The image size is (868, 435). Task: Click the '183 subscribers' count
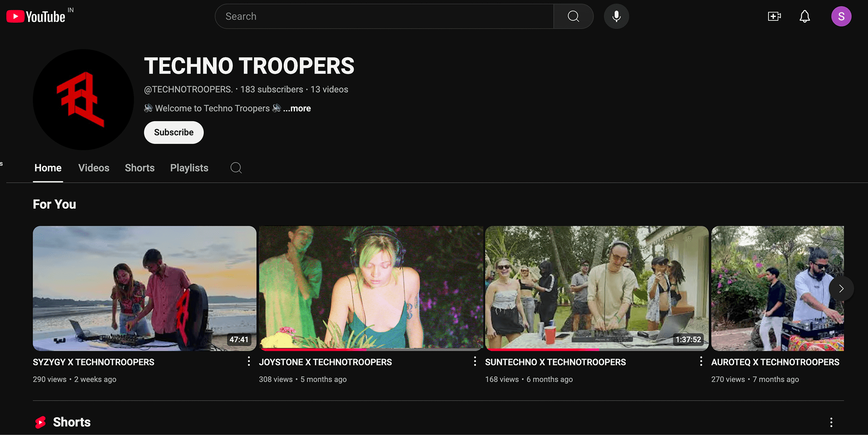[x=272, y=89]
